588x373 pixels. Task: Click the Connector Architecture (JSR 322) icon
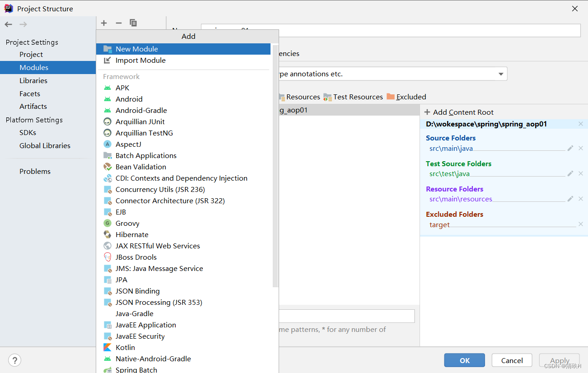[107, 200]
